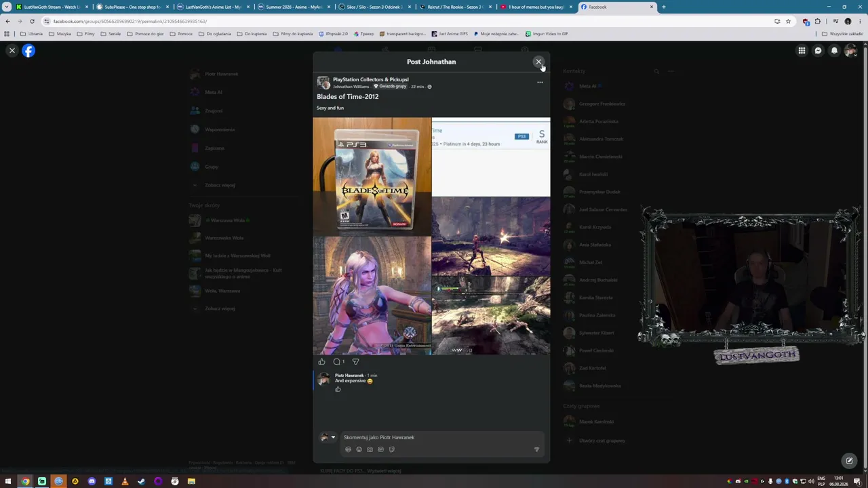Image resolution: width=868 pixels, height=488 pixels.
Task: Open emoji picker in comment box
Action: point(359,449)
